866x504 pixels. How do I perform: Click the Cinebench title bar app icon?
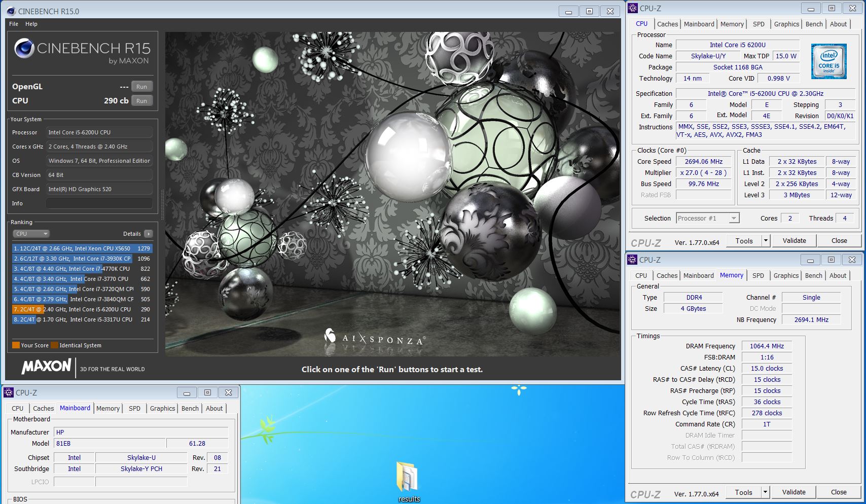pyautogui.click(x=11, y=11)
